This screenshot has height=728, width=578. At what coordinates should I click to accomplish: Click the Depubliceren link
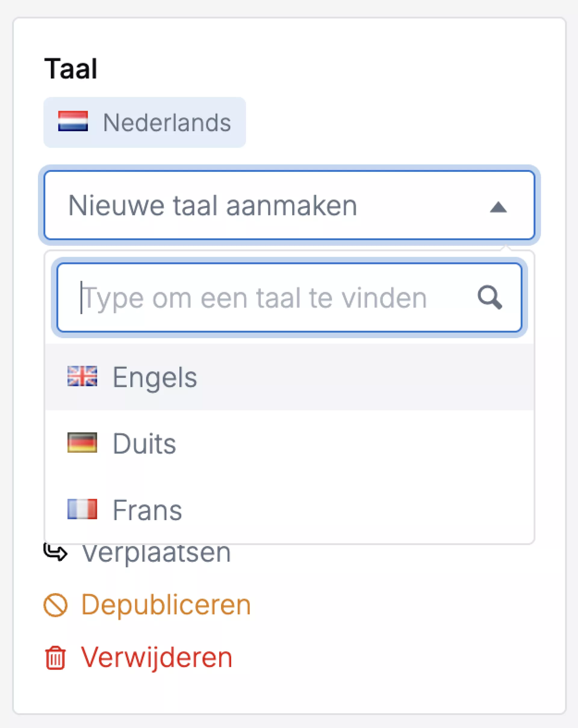(166, 605)
